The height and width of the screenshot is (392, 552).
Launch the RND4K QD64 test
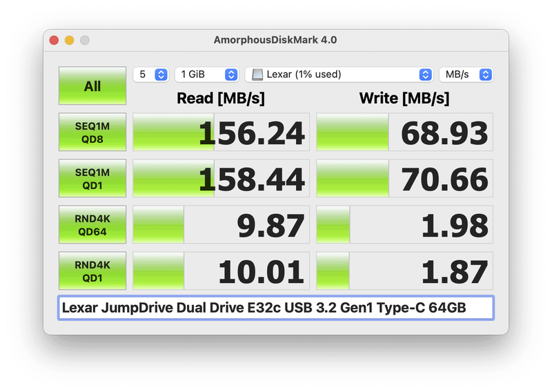(x=92, y=224)
